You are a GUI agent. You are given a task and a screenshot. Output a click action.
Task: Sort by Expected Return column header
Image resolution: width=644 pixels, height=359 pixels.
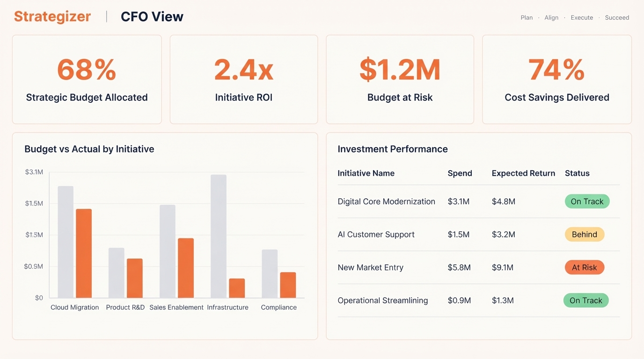(x=523, y=173)
